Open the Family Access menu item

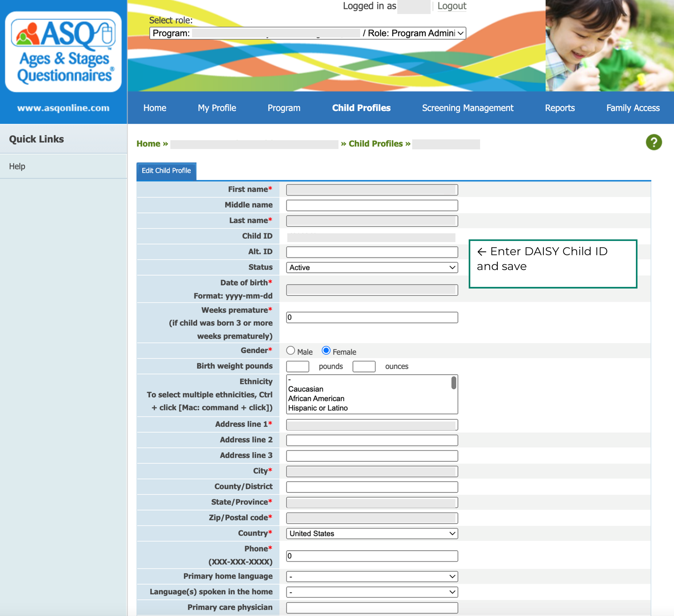point(633,108)
